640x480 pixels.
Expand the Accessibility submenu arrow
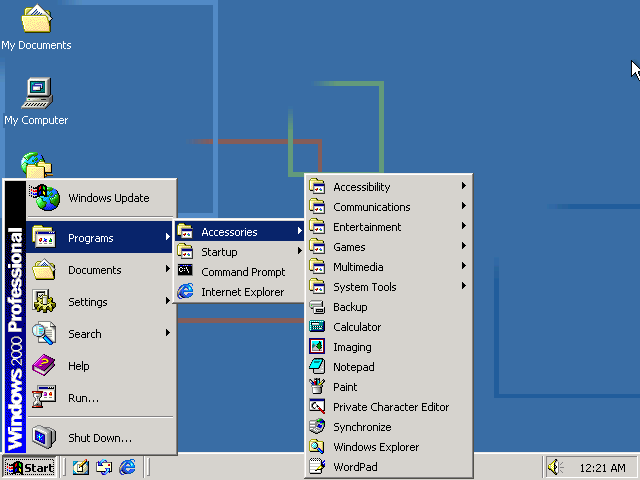[x=464, y=186]
